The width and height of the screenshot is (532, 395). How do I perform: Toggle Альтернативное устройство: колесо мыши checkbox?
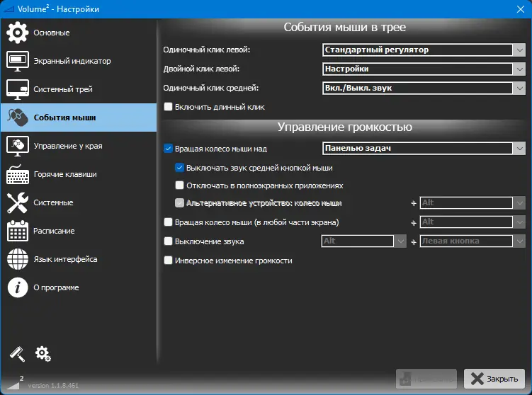(x=179, y=202)
